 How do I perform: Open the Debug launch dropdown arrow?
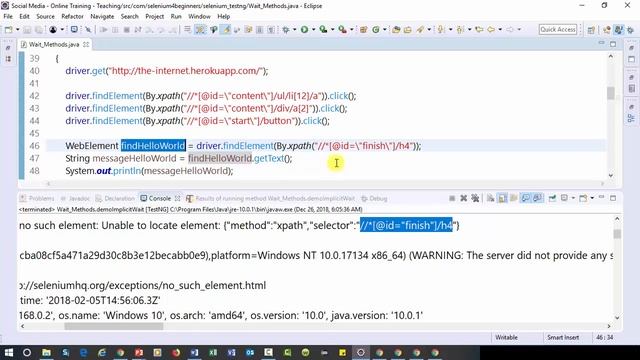point(294,29)
